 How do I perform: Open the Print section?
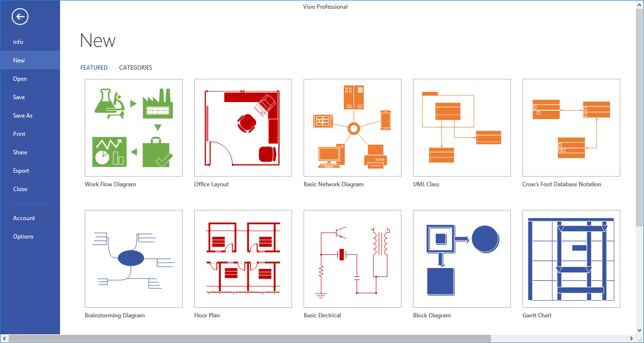19,134
